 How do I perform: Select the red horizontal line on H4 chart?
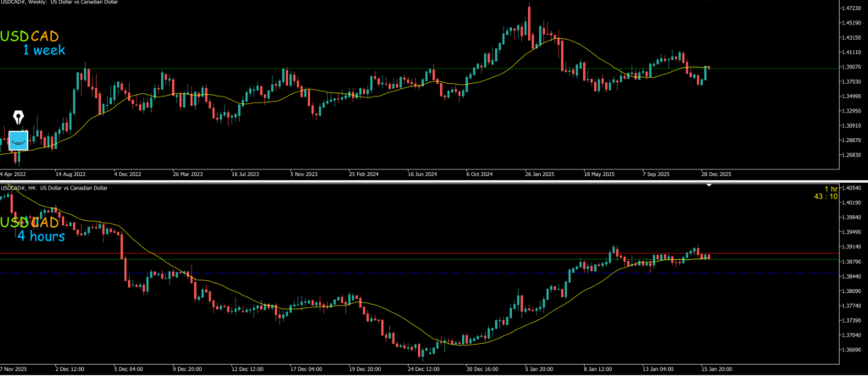point(339,253)
